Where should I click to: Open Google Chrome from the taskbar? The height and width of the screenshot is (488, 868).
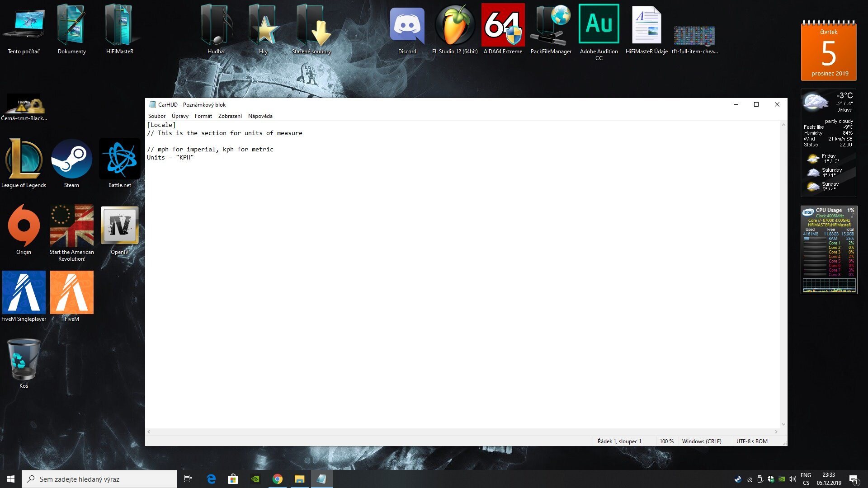coord(278,479)
